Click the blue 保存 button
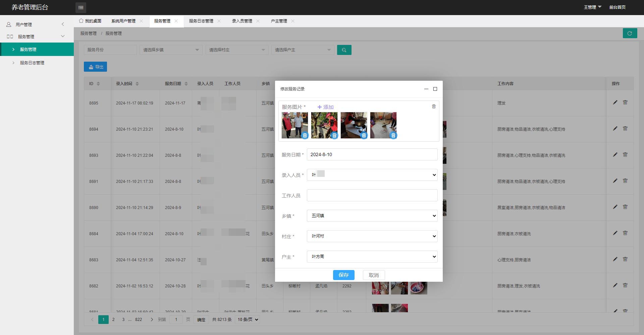The width and height of the screenshot is (644, 335). coord(343,275)
